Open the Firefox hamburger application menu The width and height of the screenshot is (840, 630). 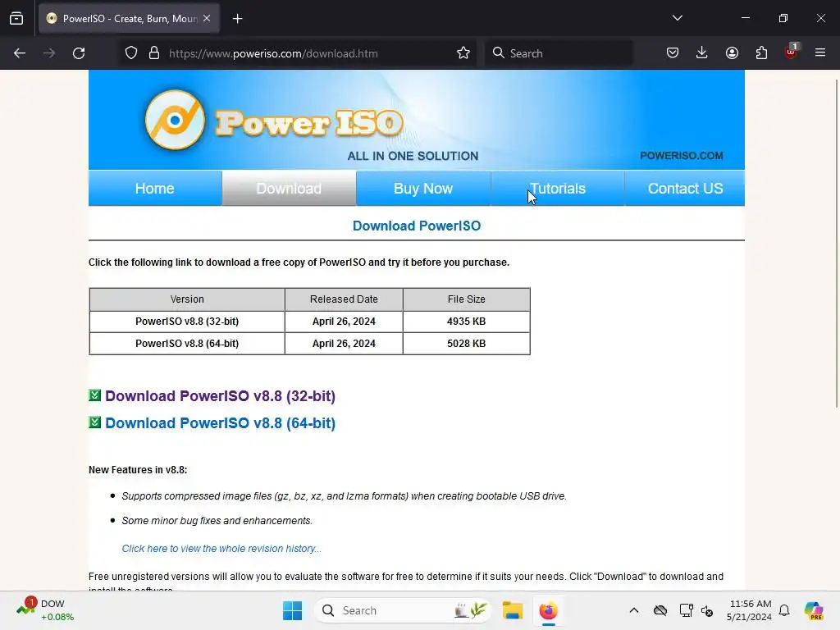pyautogui.click(x=820, y=52)
